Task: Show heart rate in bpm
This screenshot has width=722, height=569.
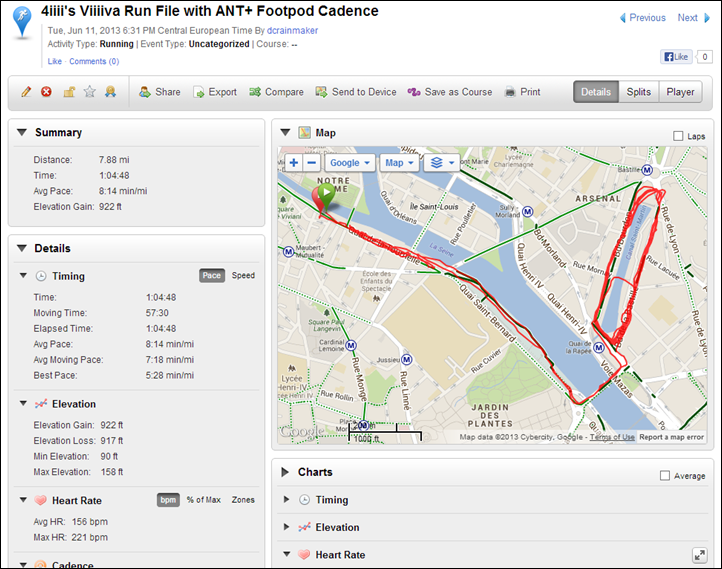Action: click(168, 500)
